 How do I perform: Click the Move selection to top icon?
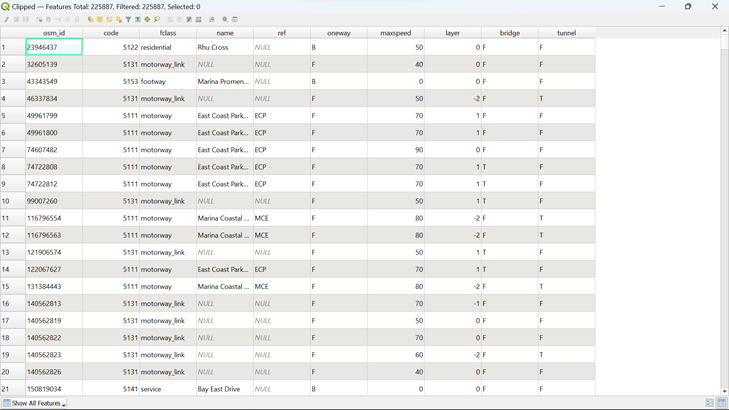[138, 19]
